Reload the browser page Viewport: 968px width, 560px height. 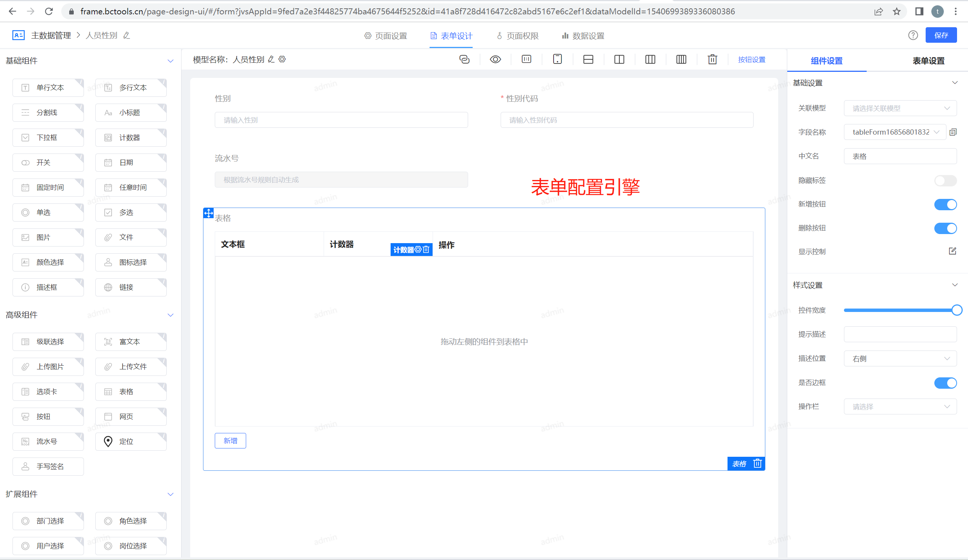click(49, 11)
